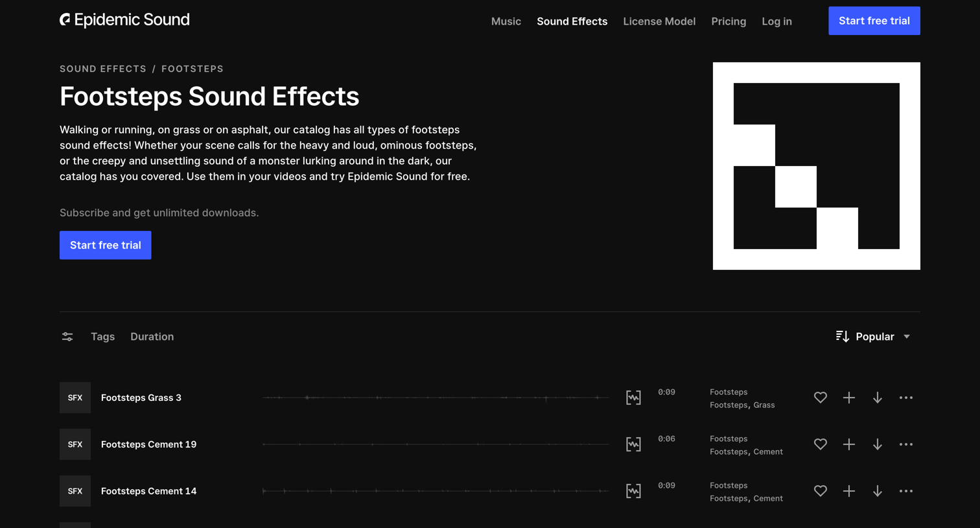Download Footsteps Cement 19
This screenshot has width=980, height=528.
tap(878, 444)
